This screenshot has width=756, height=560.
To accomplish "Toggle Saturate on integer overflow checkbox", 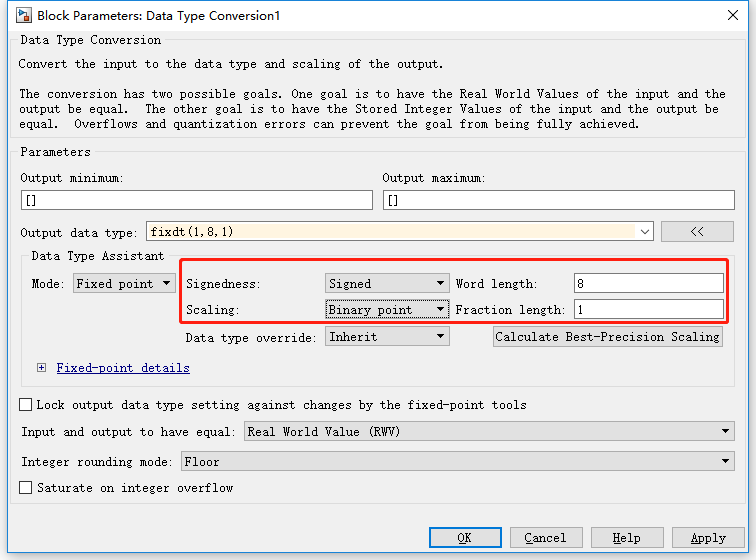I will [26, 488].
